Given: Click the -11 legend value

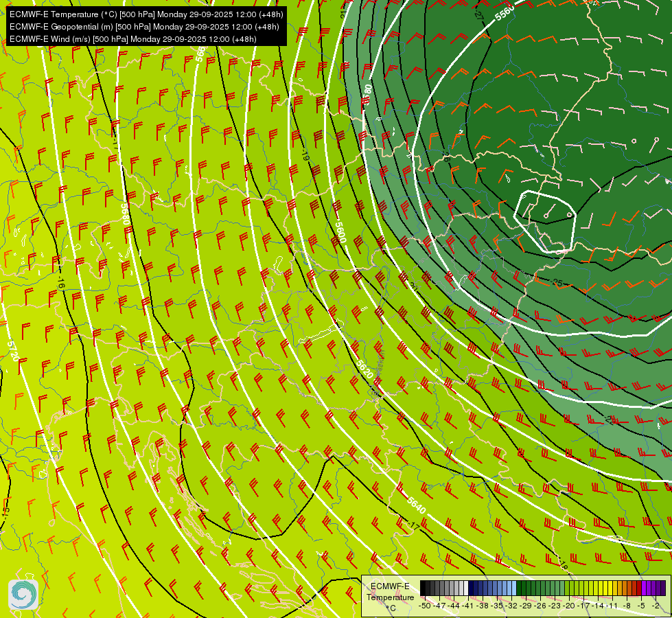Looking at the screenshot, I should [613, 606].
